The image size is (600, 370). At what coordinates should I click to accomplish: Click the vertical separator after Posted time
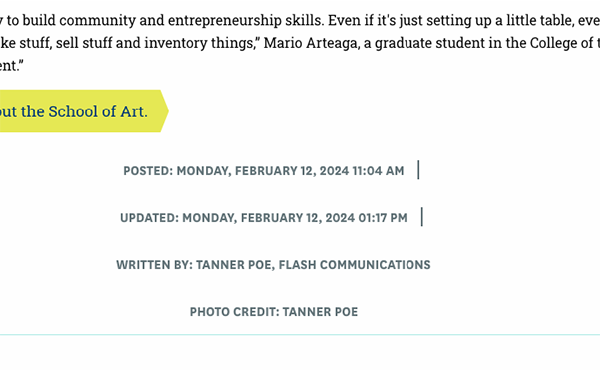click(x=418, y=170)
